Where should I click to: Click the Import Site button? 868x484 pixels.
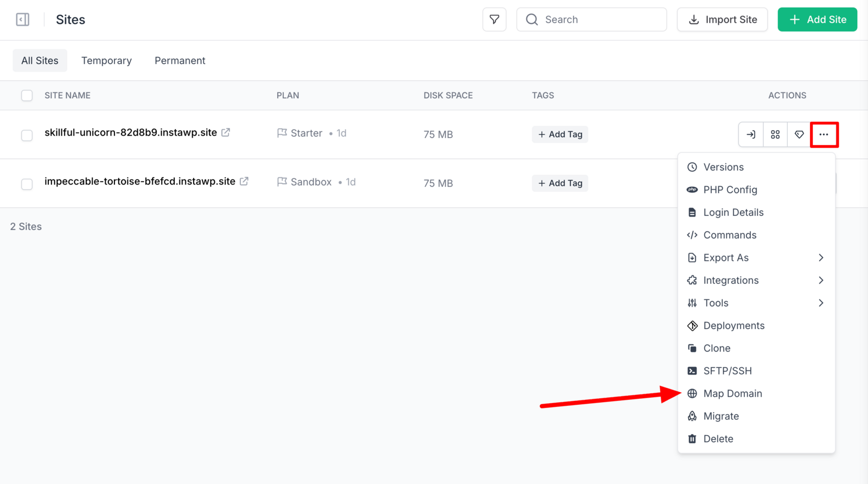coord(722,20)
